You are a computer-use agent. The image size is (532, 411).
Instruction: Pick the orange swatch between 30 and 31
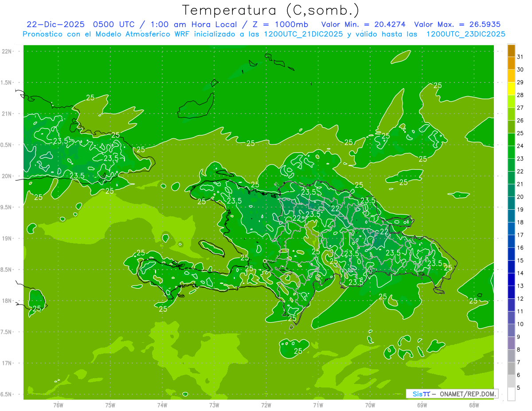point(511,63)
